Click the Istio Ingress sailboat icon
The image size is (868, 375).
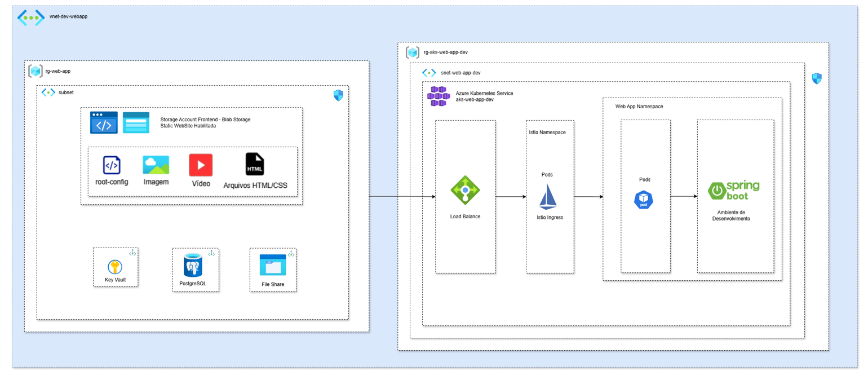(x=548, y=197)
